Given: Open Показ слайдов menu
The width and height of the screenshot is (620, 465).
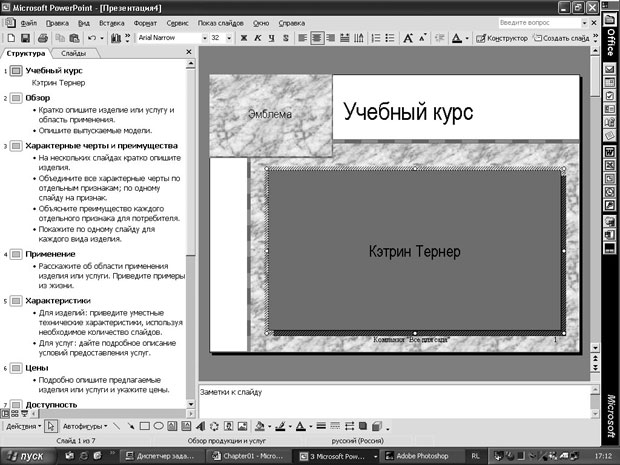Looking at the screenshot, I should [221, 23].
